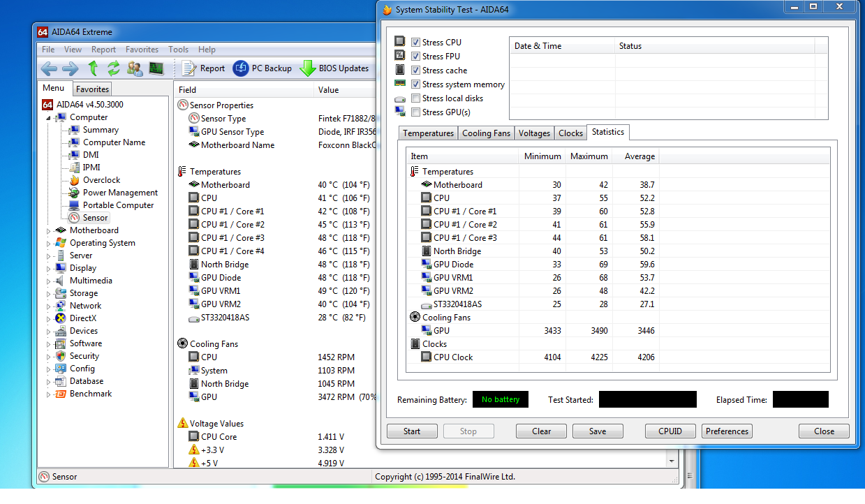Click the green Up arrow toolbar icon
The image size is (865, 504).
94,68
